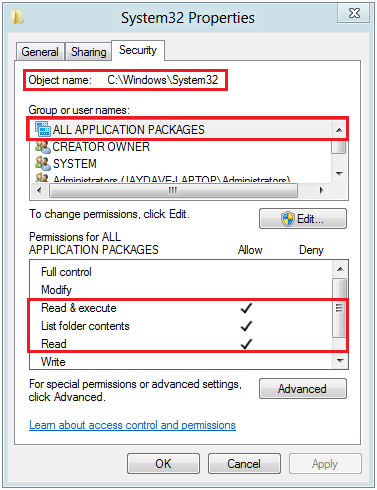Click the SYSTEM user group icon

click(x=43, y=163)
